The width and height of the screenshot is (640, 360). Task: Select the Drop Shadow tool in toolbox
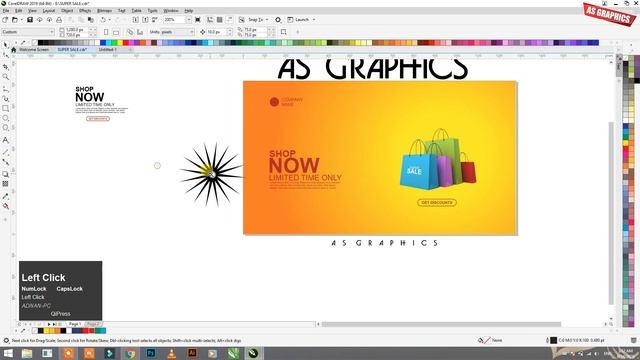(x=5, y=174)
